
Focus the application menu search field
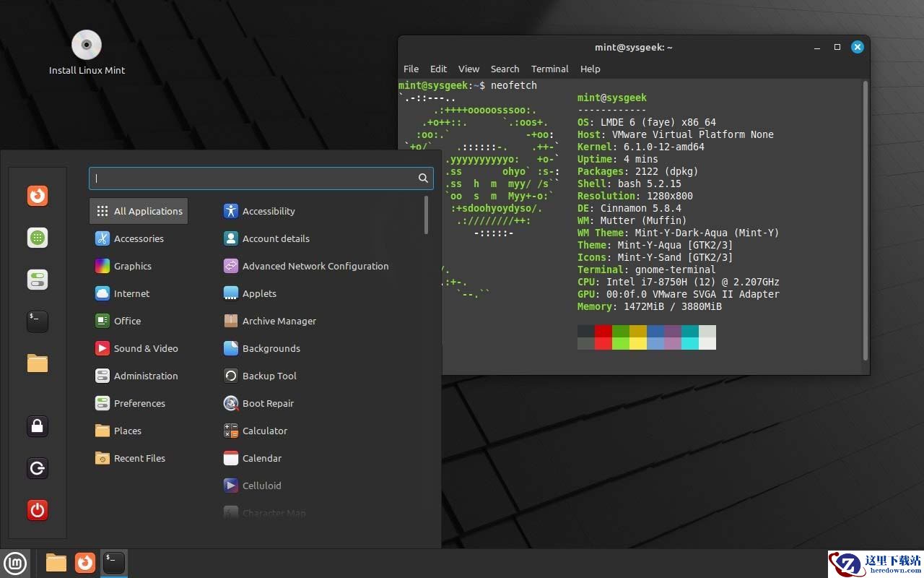(x=261, y=178)
